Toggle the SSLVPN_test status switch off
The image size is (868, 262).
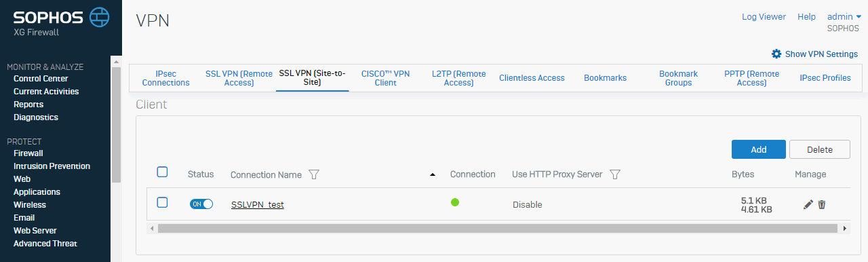pyautogui.click(x=201, y=204)
